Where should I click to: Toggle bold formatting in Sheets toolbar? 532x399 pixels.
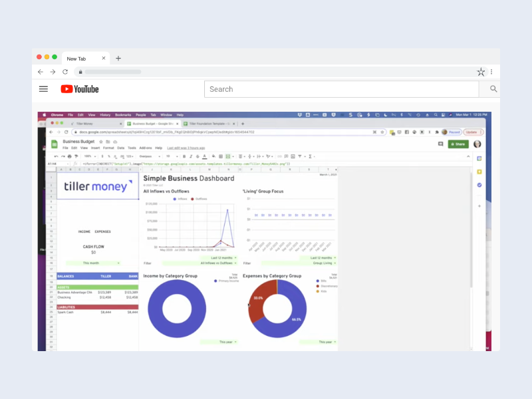[x=184, y=156]
